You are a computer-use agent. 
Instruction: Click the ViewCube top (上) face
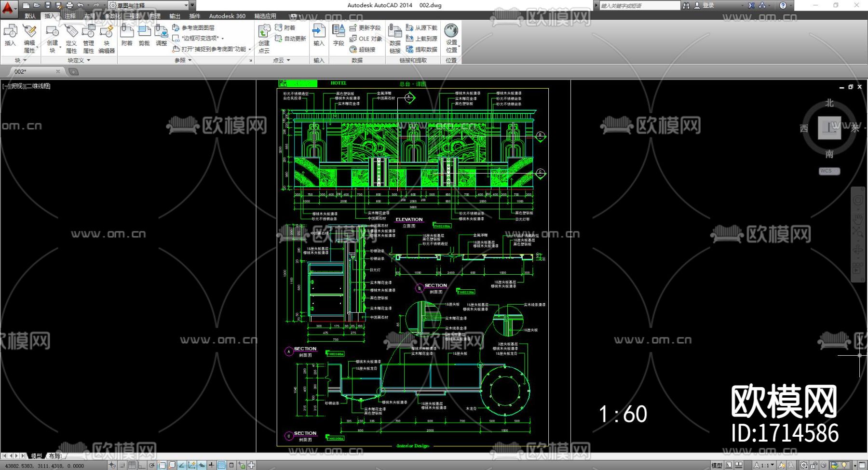829,128
